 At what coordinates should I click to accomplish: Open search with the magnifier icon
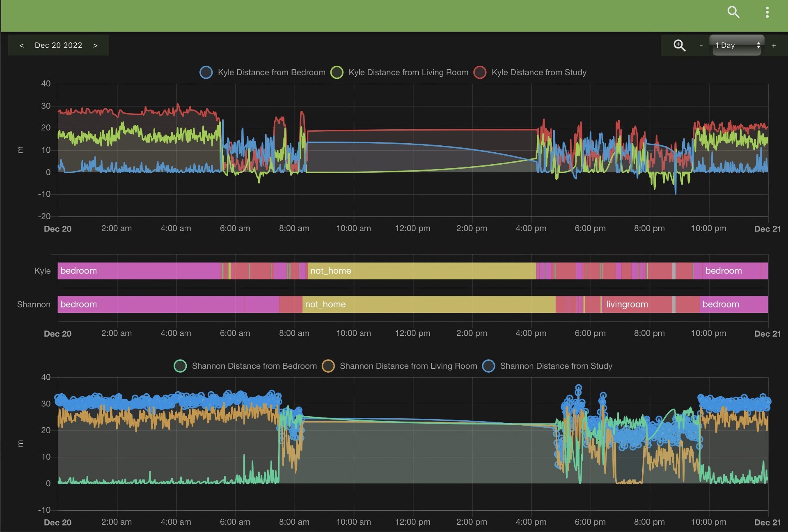(733, 12)
